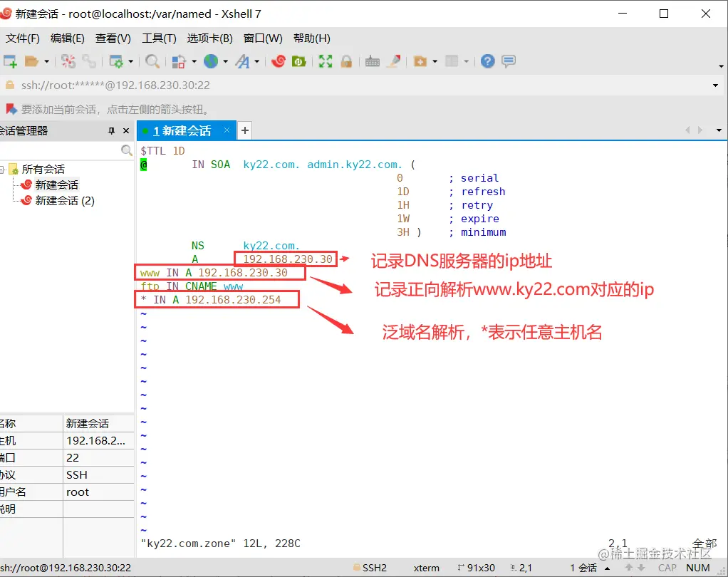Image resolution: width=728 pixels, height=577 pixels.
Task: Open the 文件(F) menu
Action: (22, 38)
